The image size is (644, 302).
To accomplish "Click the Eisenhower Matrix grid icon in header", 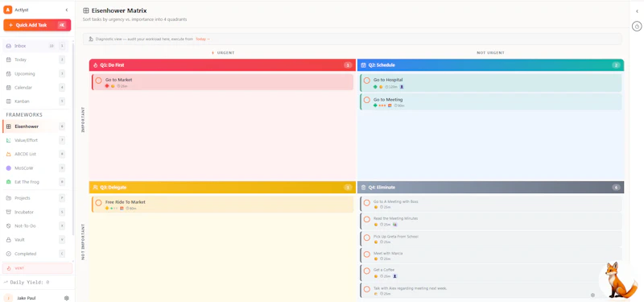I will pyautogui.click(x=86, y=10).
